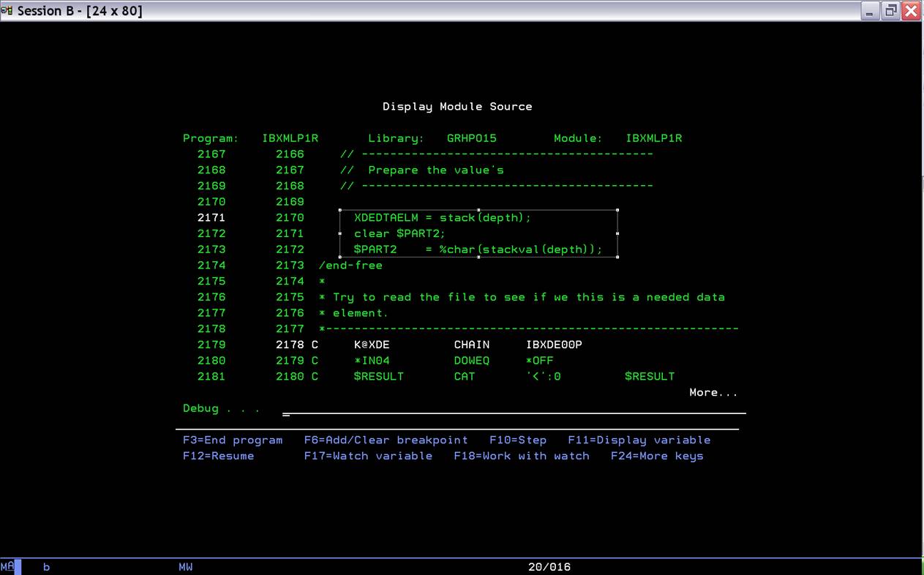Restore down the Session B window
This screenshot has width=924, height=575.
click(x=890, y=10)
